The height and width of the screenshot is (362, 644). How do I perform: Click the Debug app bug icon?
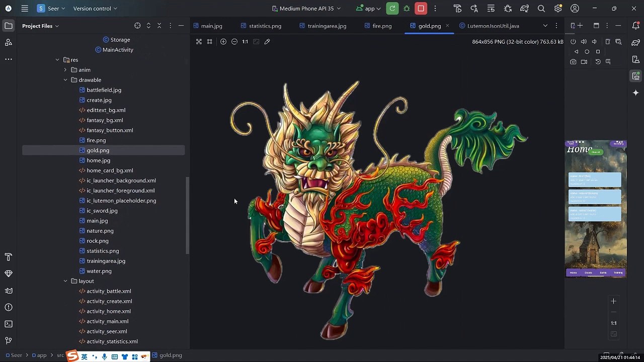coord(407,9)
